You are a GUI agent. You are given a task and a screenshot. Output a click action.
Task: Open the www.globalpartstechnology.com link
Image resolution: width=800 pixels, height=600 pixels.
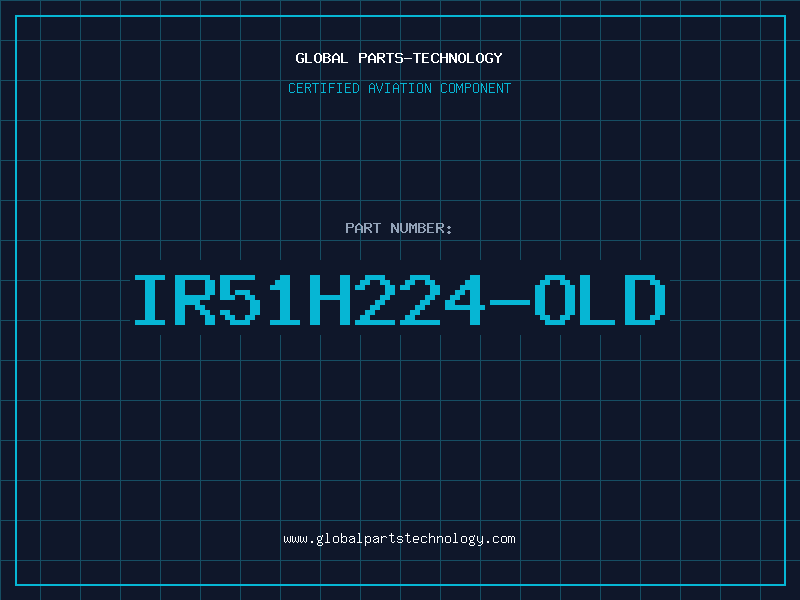(x=399, y=539)
